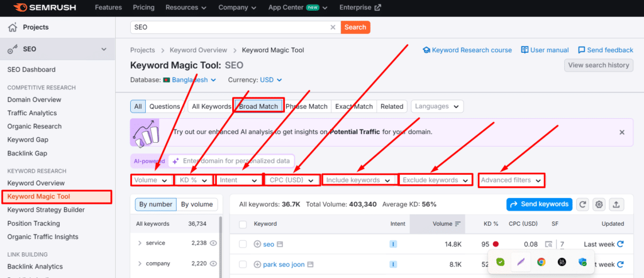Click the Send keywords button
The image size is (644, 278).
point(539,204)
